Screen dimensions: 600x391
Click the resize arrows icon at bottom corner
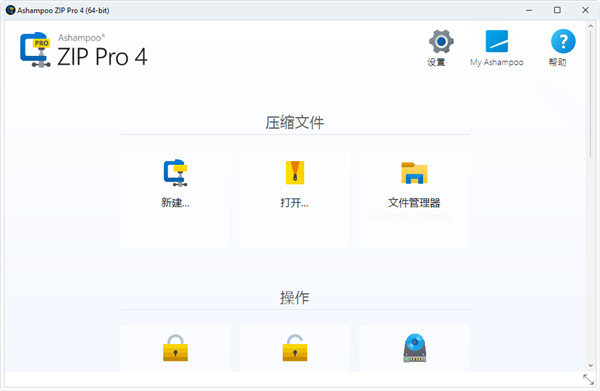click(x=588, y=380)
